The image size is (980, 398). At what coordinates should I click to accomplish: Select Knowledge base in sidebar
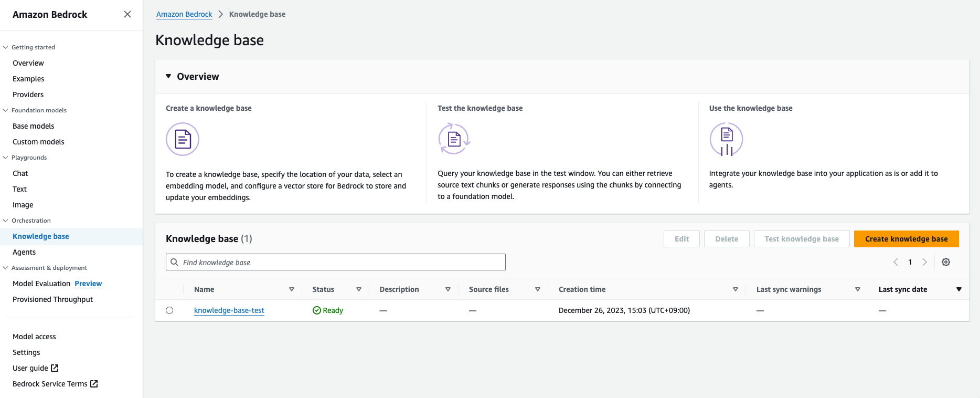click(41, 236)
